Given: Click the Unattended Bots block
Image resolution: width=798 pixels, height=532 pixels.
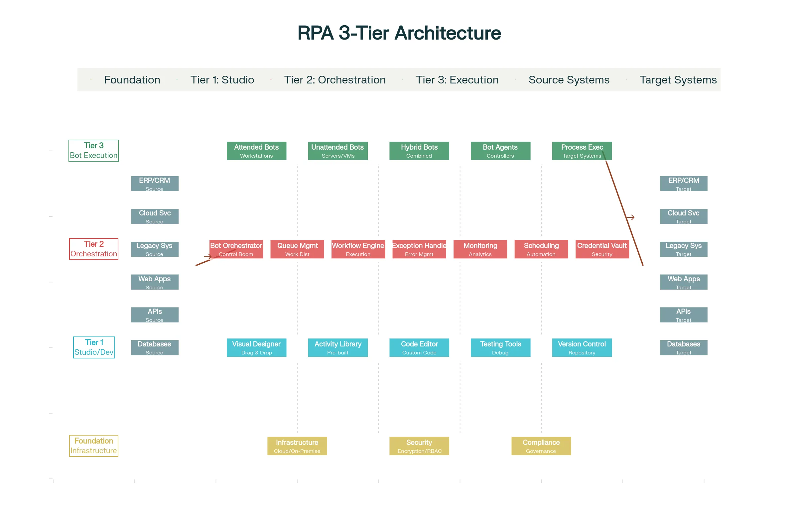Looking at the screenshot, I should click(x=337, y=150).
